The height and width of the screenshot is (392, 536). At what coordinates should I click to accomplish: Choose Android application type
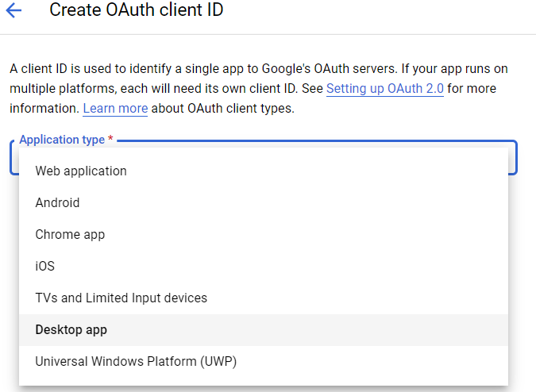click(x=264, y=203)
